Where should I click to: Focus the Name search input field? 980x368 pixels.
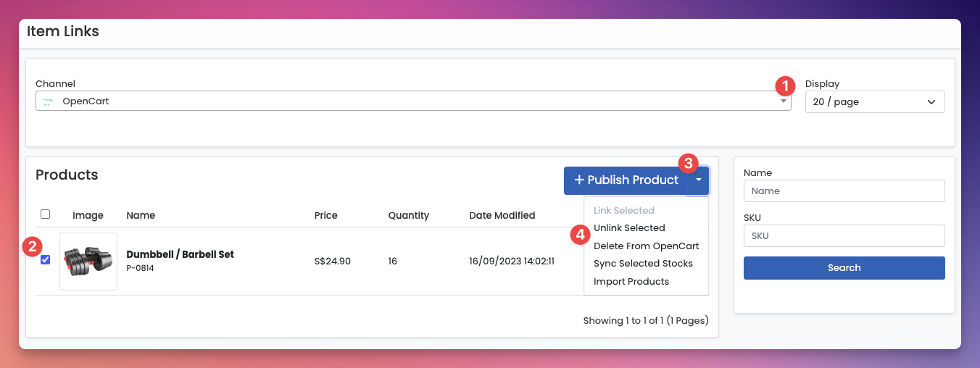click(844, 191)
